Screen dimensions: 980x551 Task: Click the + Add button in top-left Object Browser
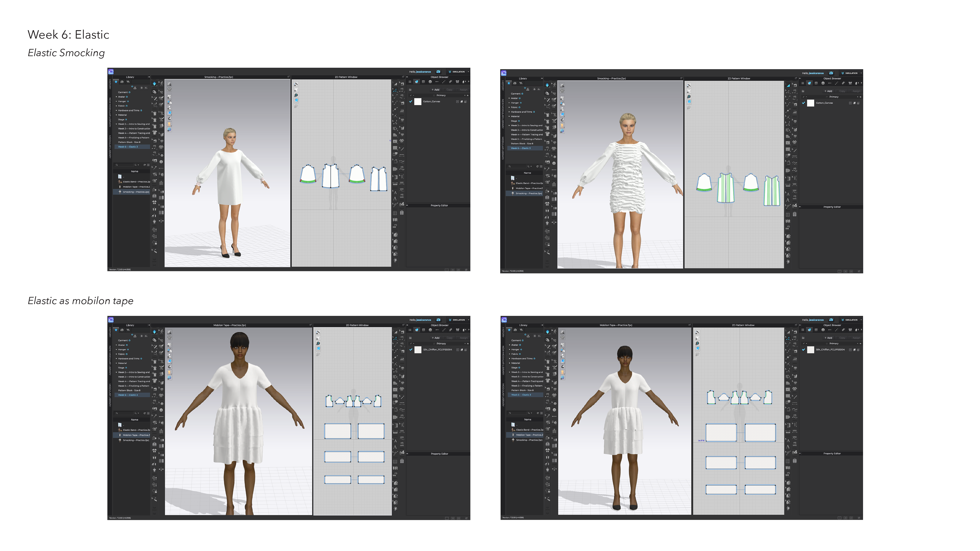436,90
